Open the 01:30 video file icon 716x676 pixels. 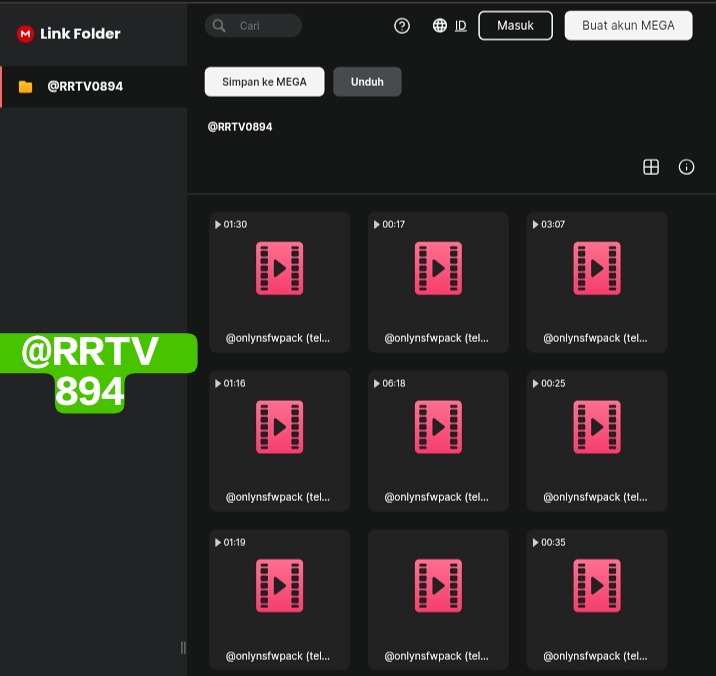tap(279, 268)
